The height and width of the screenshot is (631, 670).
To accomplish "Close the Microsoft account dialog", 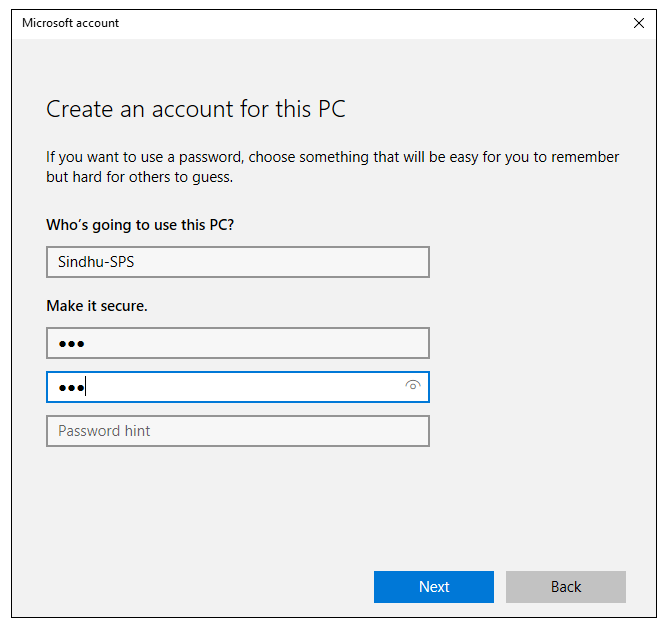I will (638, 23).
